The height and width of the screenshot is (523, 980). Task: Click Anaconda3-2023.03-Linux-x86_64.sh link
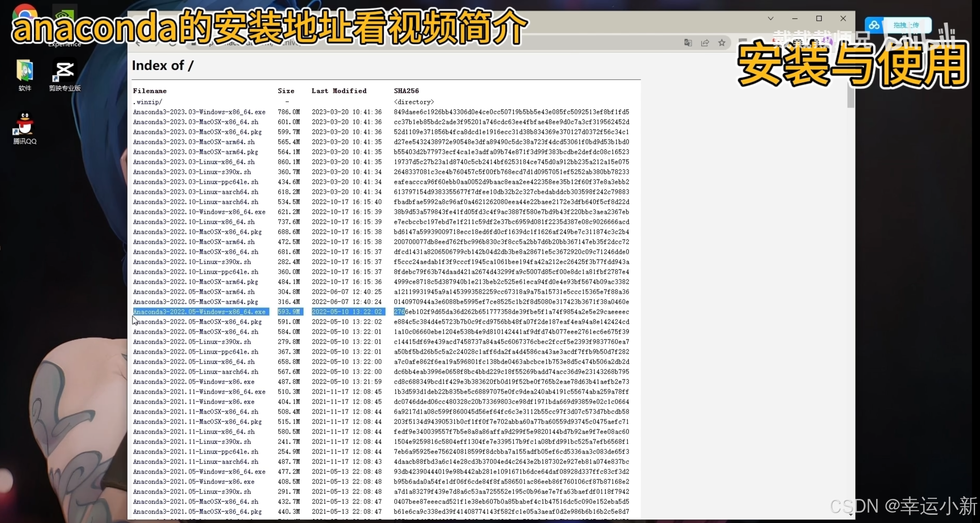pos(194,162)
